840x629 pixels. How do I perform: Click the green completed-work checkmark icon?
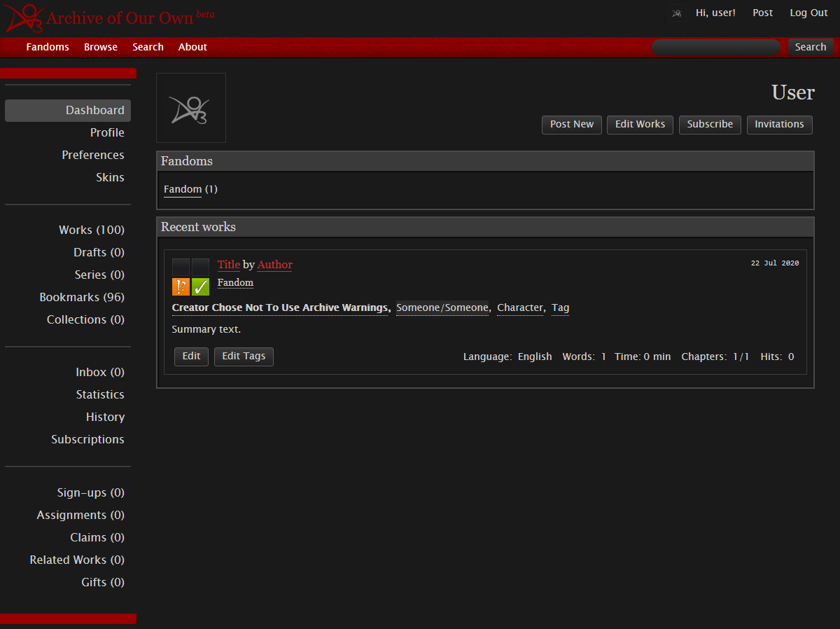(200, 287)
